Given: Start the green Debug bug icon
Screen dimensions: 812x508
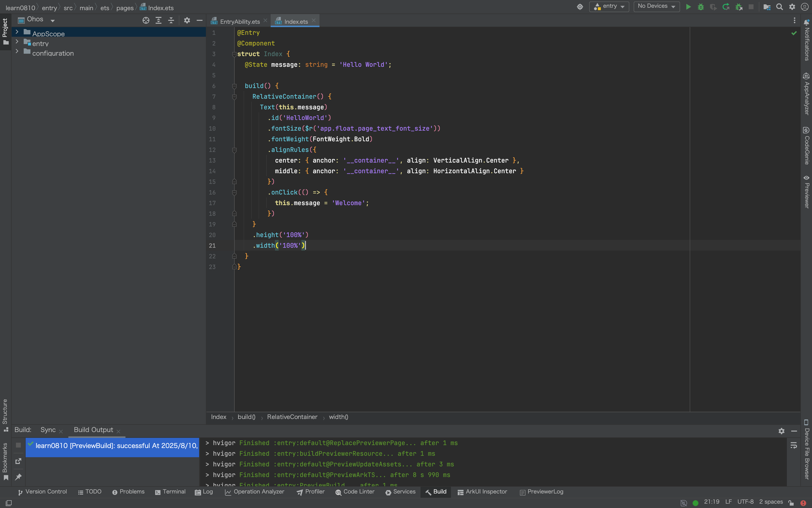Looking at the screenshot, I should coord(701,7).
